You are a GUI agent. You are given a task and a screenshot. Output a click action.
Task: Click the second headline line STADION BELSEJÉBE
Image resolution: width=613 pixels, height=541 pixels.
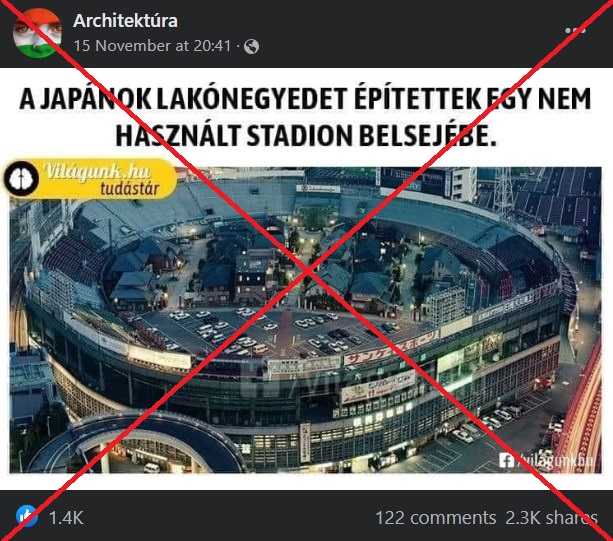(x=371, y=136)
